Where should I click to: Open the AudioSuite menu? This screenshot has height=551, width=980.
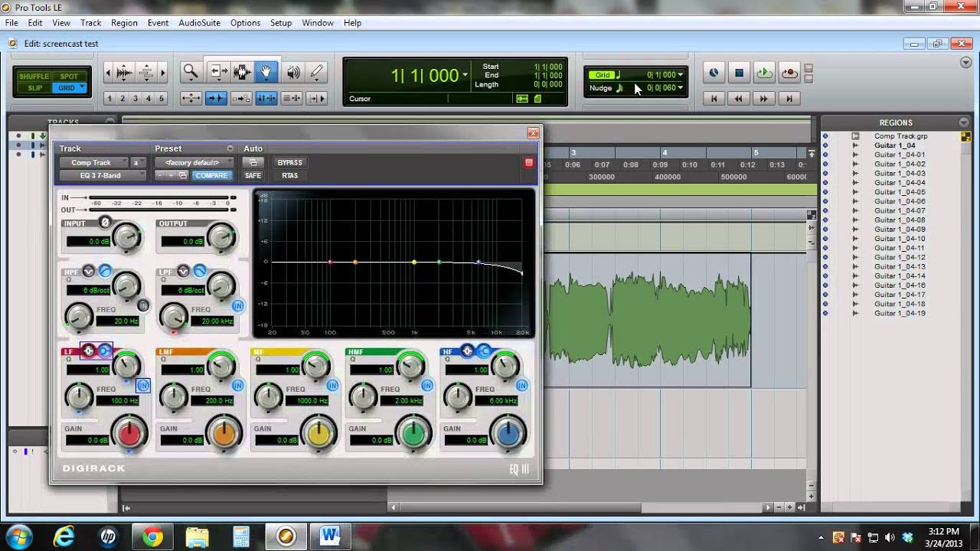pos(199,23)
